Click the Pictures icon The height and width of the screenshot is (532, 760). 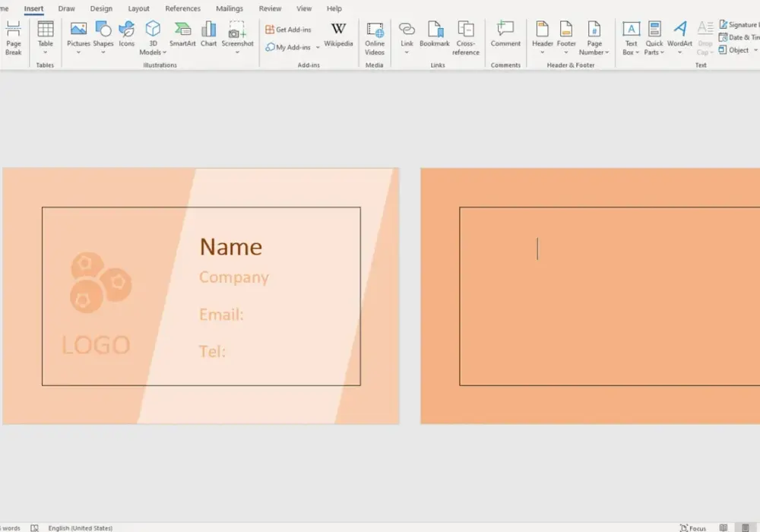click(78, 29)
